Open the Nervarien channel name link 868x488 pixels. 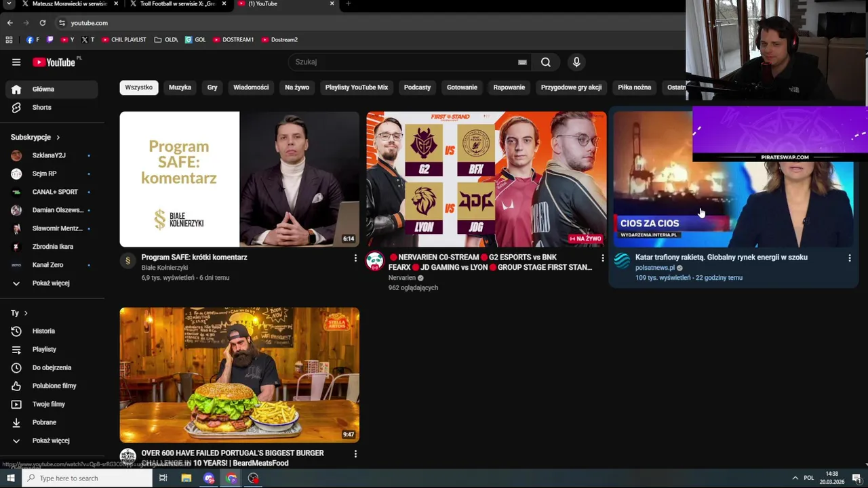[402, 278]
